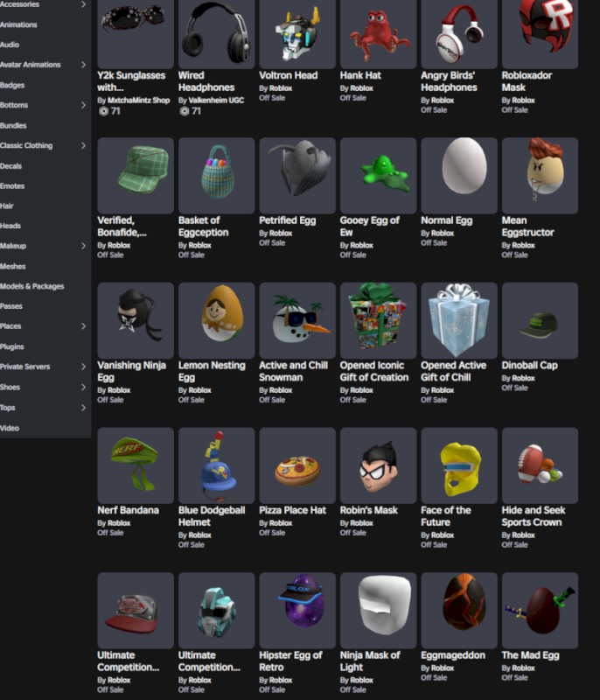Screen dimensions: 600x700
Task: Select the Normal Egg thumbnail
Action: point(459,176)
